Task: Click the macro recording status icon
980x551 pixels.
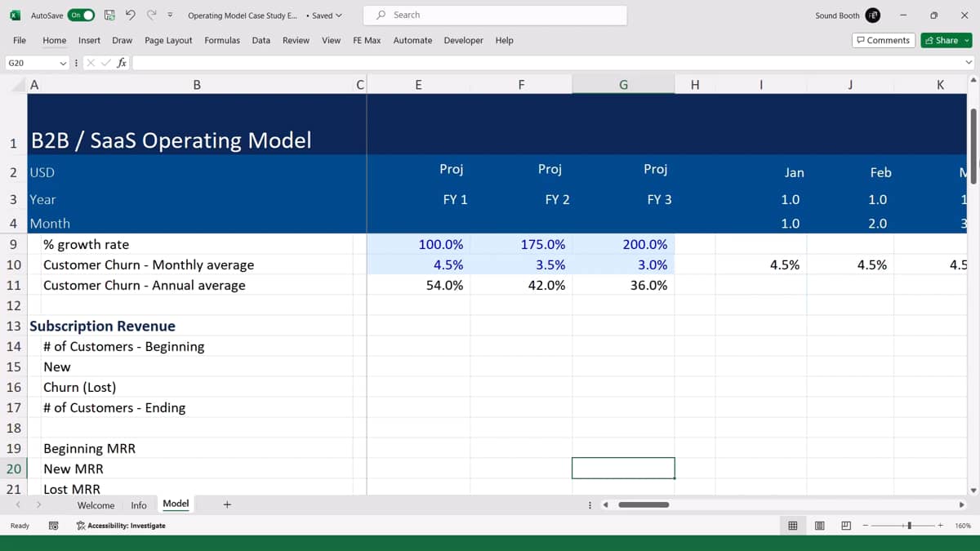Action: [x=53, y=526]
